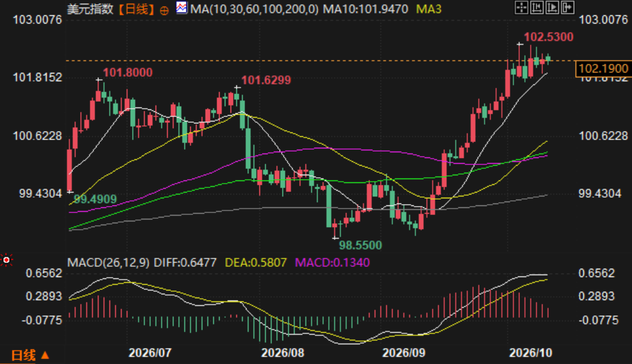The image size is (632, 364).
Task: Click the DIFF:0.6477 value
Action: coord(186,262)
